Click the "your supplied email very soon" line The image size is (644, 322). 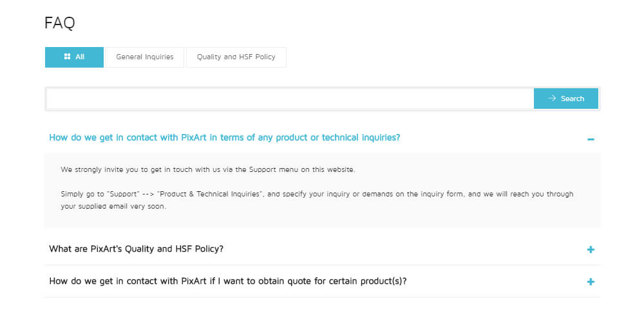(x=113, y=207)
